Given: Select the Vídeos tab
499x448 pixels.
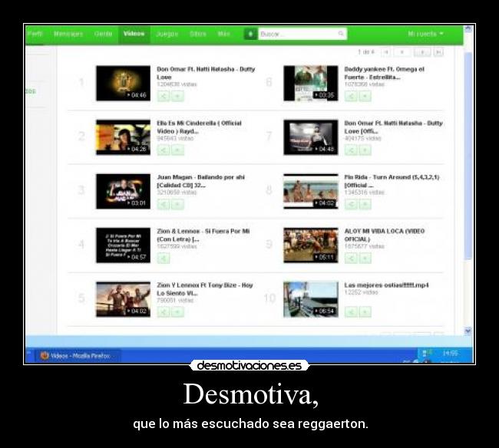Looking at the screenshot, I should coord(134,34).
